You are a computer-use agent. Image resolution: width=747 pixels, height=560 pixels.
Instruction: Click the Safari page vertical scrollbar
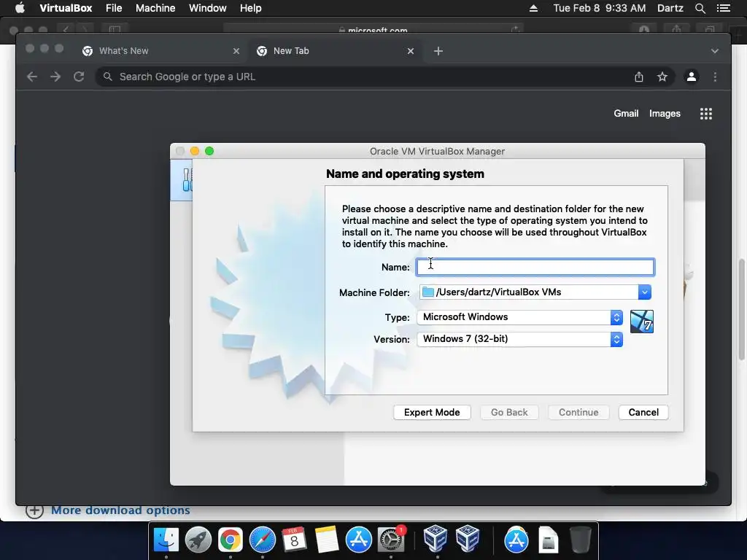pyautogui.click(x=741, y=309)
